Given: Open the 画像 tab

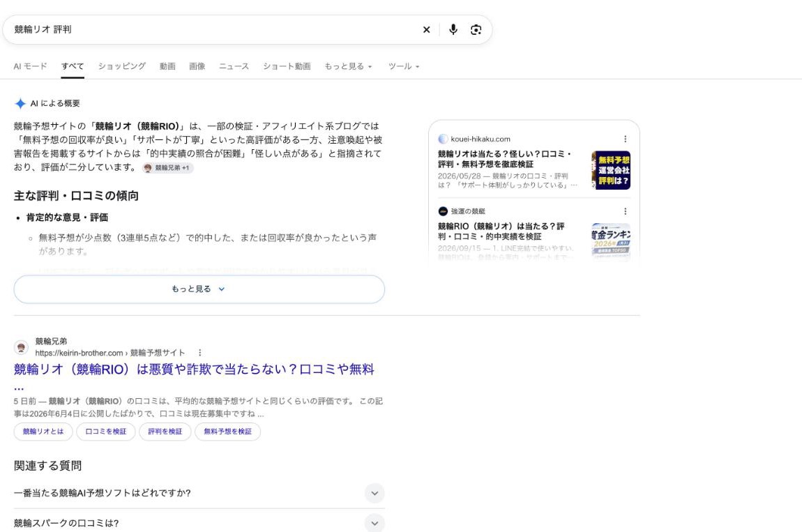Looking at the screenshot, I should pos(197,66).
